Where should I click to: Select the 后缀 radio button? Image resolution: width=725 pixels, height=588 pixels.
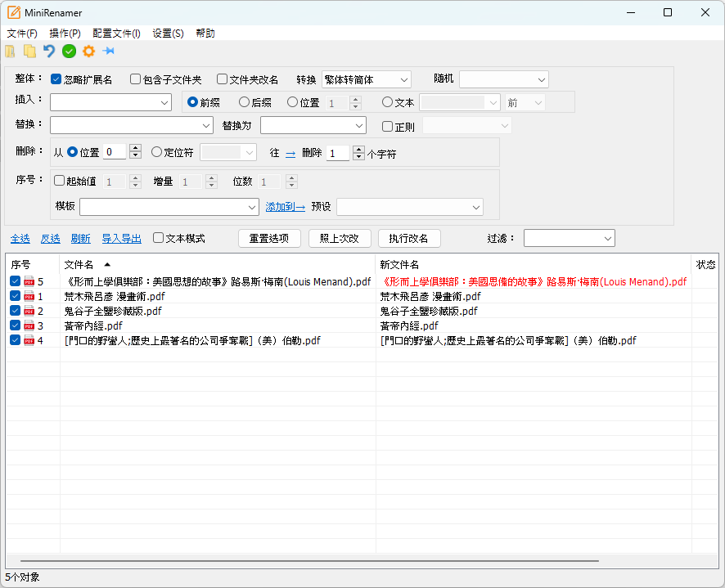244,102
